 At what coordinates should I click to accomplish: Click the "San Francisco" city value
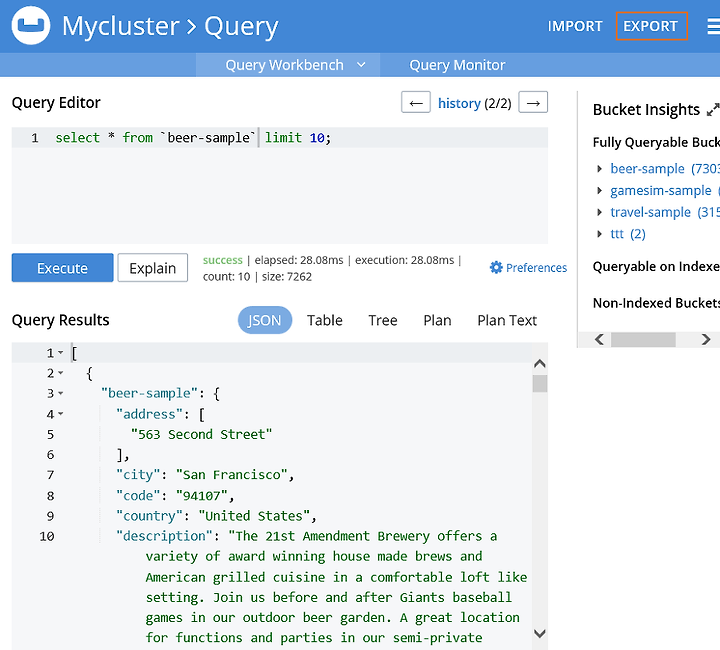pos(231,475)
